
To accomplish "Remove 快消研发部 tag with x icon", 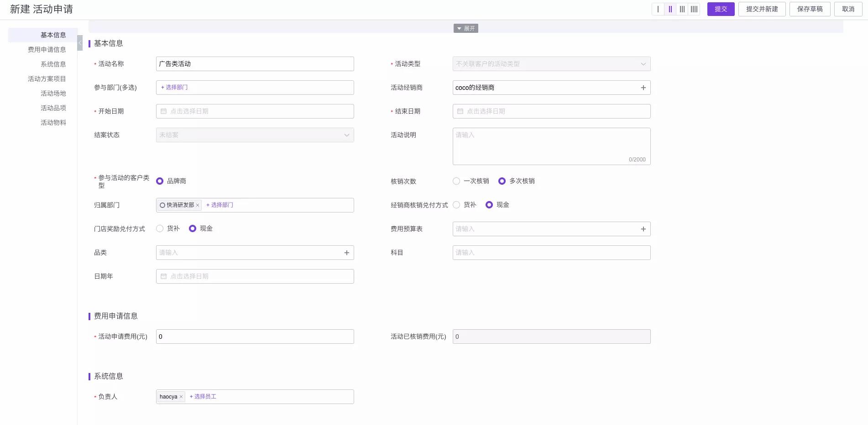I will [x=198, y=205].
